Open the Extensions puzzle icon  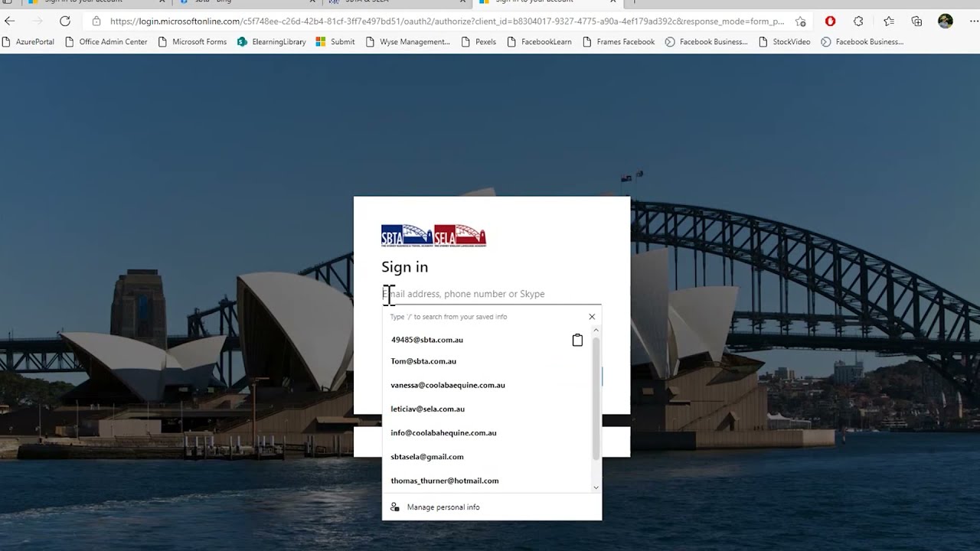tap(858, 21)
